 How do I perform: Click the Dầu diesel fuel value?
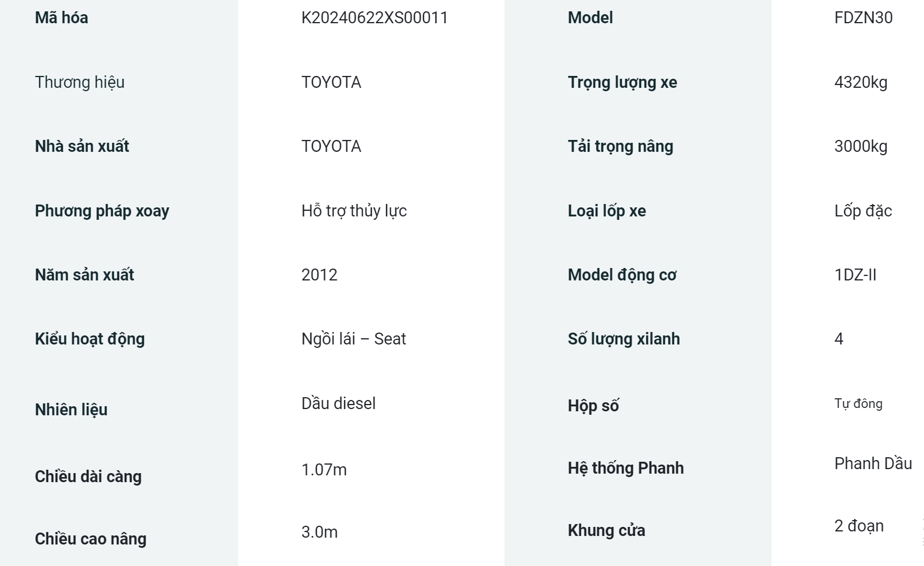(338, 403)
